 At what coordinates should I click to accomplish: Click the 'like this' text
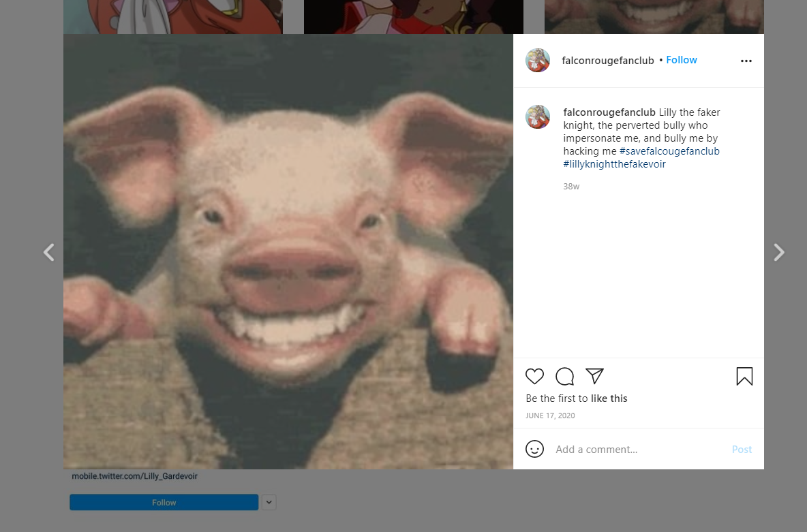[609, 398]
